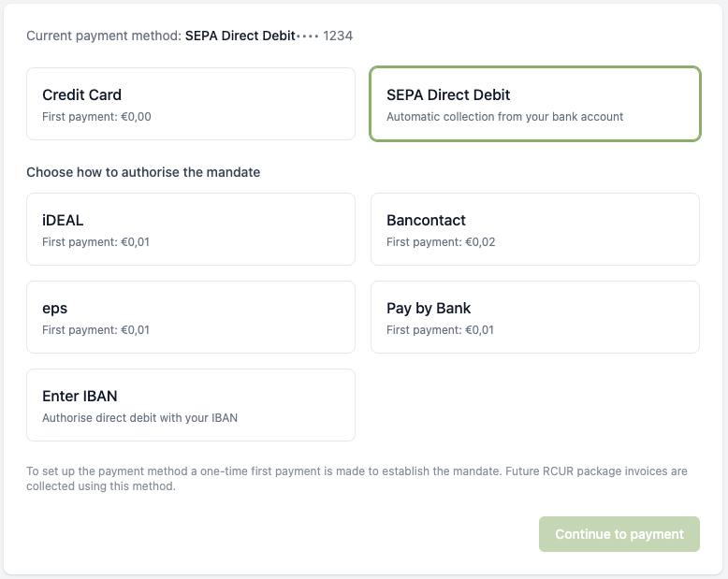This screenshot has width=728, height=579.
Task: Click Pay by Bank's 'First payment: €0,01' text
Action: coord(440,330)
